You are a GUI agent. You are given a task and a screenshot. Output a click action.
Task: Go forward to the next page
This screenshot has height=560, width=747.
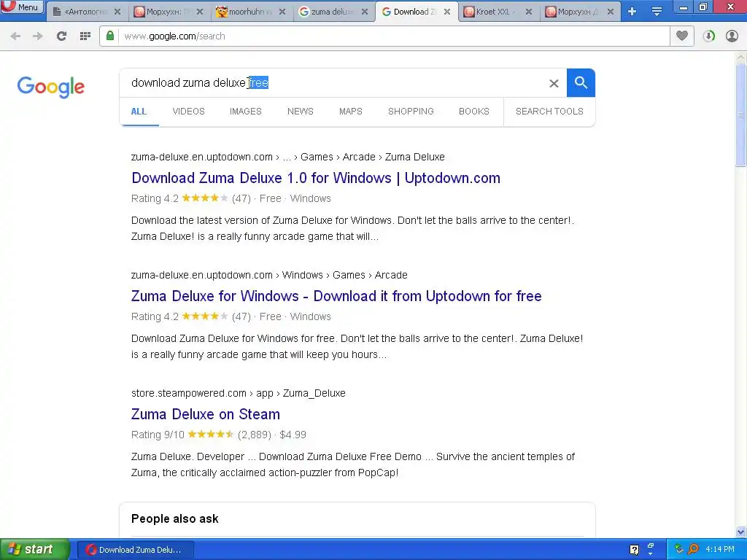38,36
